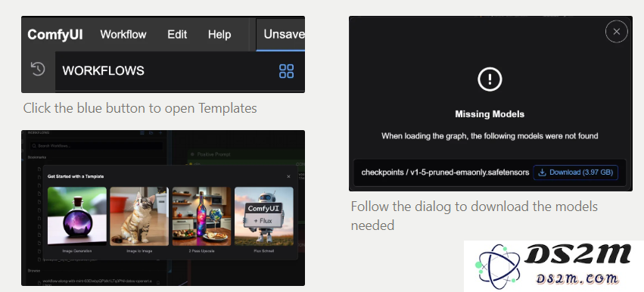Screen dimensions: 644x292
Task: Open the Edit menu
Action: [177, 35]
